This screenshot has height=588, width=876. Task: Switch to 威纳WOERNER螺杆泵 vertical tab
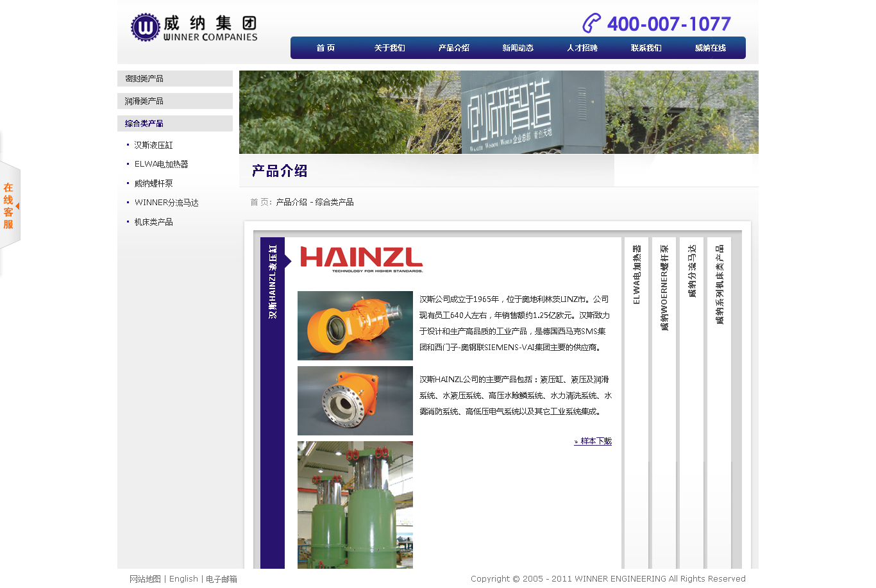click(x=664, y=287)
